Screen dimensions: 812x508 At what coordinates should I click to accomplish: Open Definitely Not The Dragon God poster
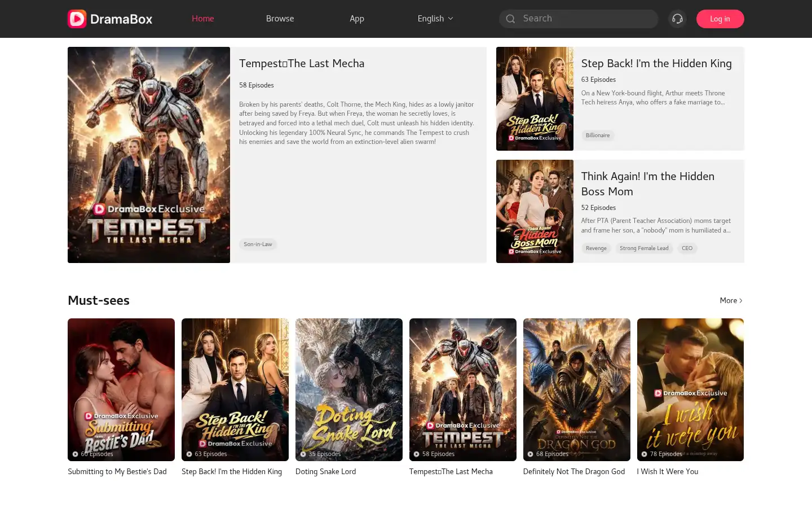[x=577, y=389]
